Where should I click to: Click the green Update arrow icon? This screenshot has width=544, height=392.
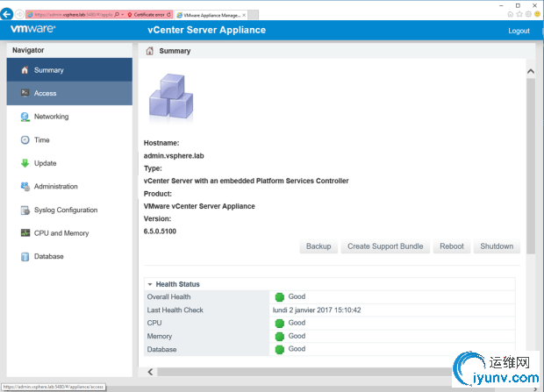tap(25, 163)
